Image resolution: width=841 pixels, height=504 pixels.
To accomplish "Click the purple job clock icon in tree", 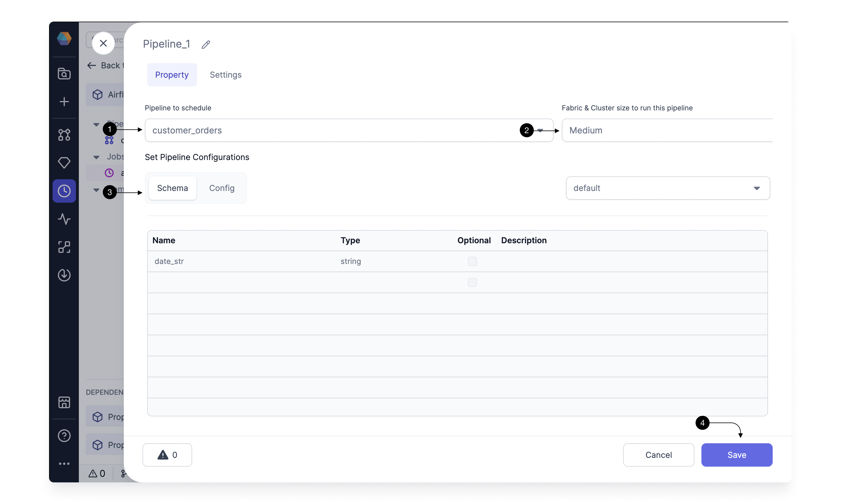I will pos(109,173).
